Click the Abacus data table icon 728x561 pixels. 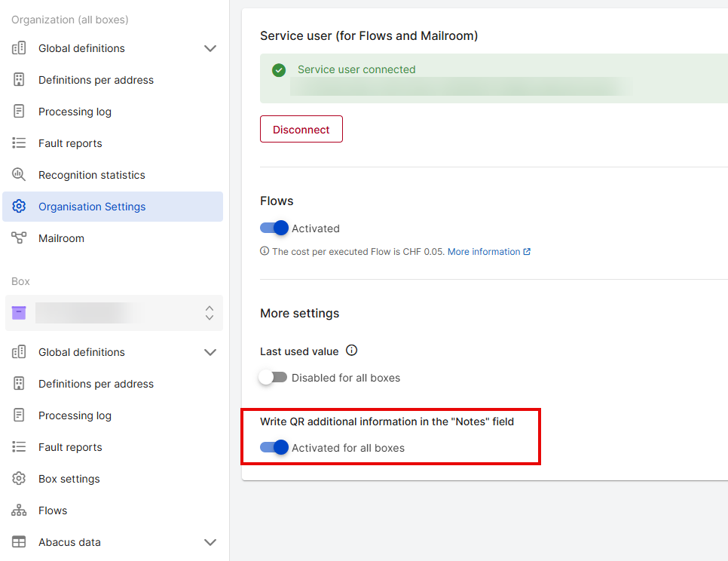tap(19, 541)
